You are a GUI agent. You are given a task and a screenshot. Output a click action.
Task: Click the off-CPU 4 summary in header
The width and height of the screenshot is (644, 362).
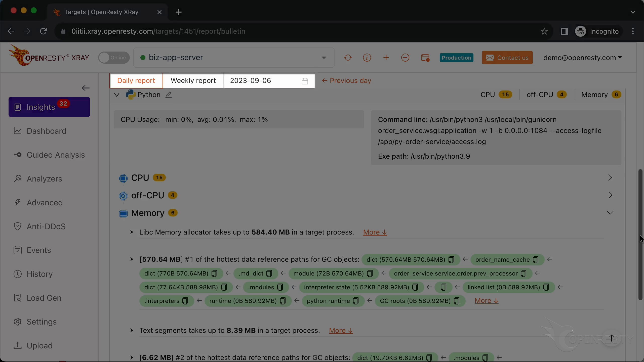tap(547, 95)
